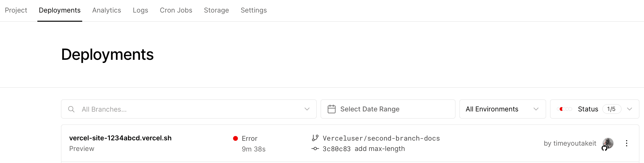644x163 pixels.
Task: Open the Status filter dropdown
Action: 630,109
